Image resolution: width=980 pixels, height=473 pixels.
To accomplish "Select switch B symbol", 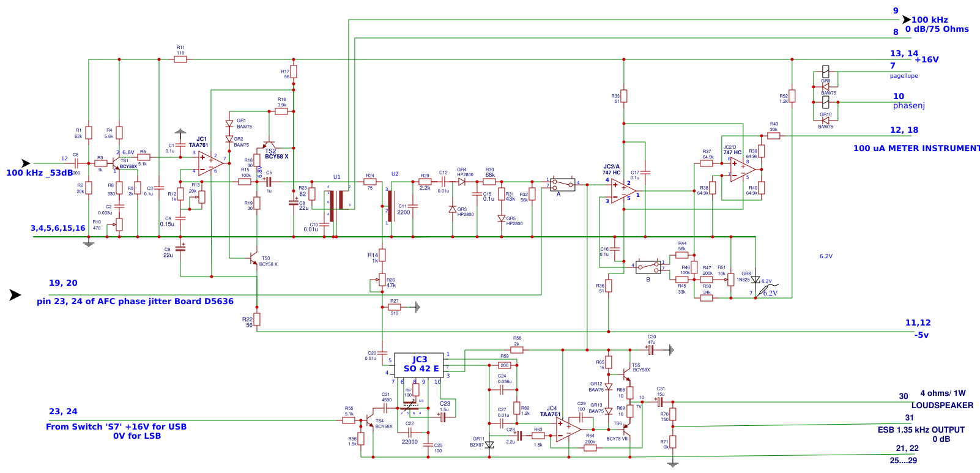I will tap(648, 267).
